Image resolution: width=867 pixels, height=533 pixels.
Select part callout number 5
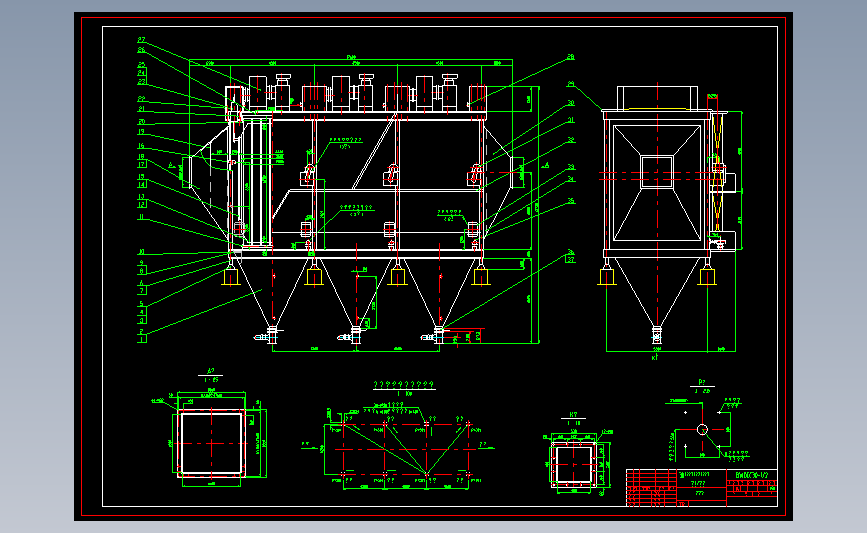[141, 304]
